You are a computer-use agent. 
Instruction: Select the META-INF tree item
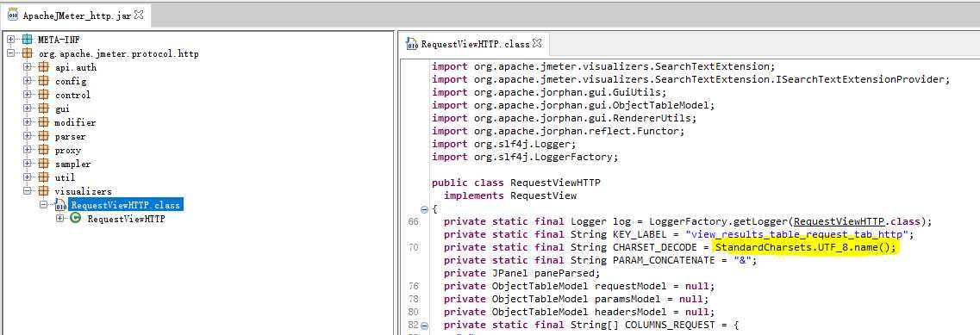[x=59, y=40]
